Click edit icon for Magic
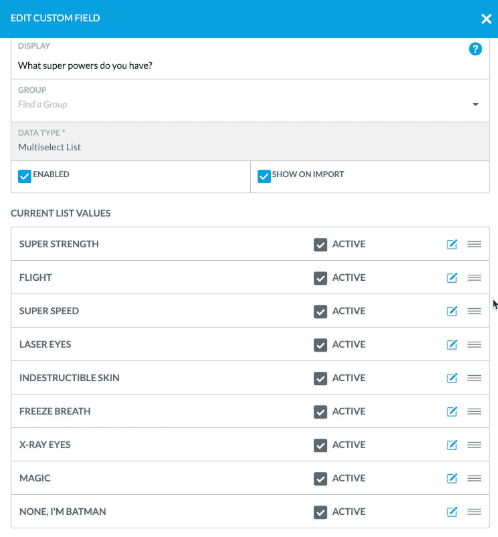 pos(452,478)
